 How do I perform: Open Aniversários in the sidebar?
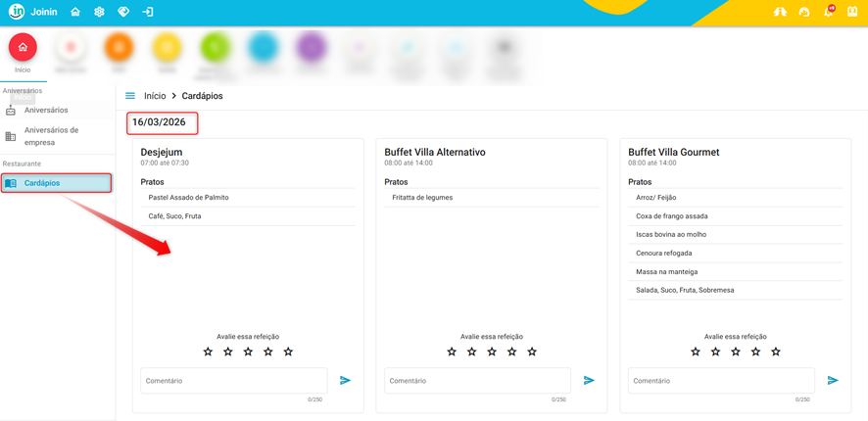pos(46,111)
